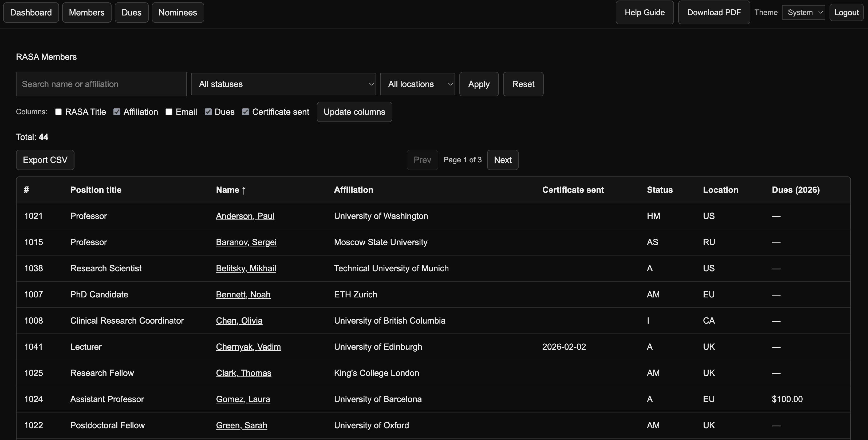The width and height of the screenshot is (868, 440).
Task: Disable the Dues column checkbox
Action: click(x=208, y=112)
